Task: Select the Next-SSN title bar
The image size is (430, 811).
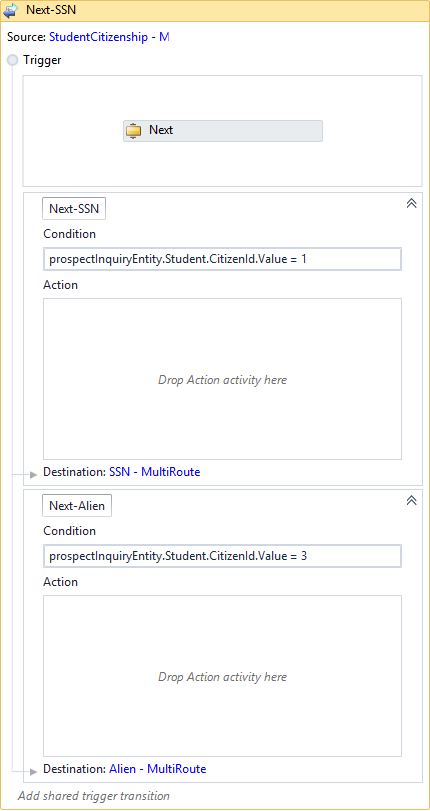Action: click(215, 10)
